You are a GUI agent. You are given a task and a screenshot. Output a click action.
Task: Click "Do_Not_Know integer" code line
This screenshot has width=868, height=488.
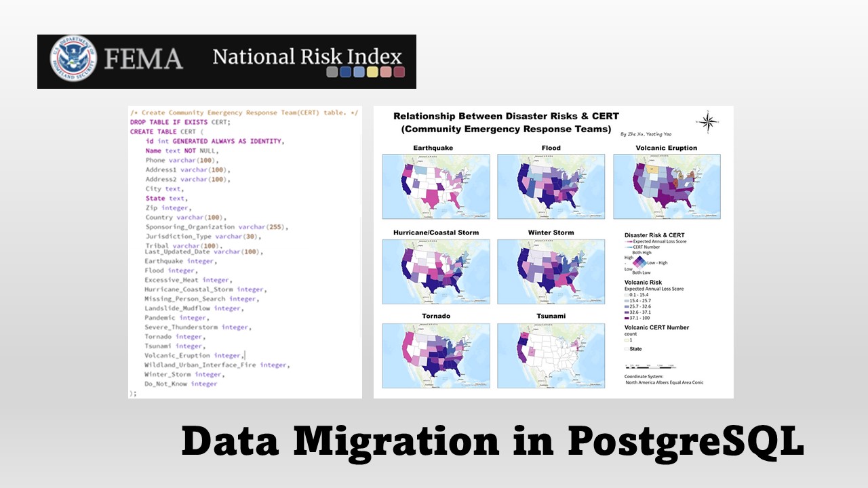tap(181, 384)
